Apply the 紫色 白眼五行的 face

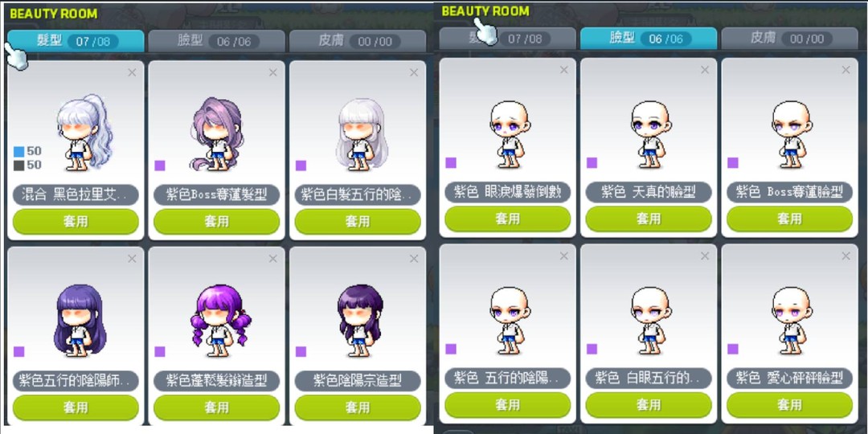(x=649, y=405)
